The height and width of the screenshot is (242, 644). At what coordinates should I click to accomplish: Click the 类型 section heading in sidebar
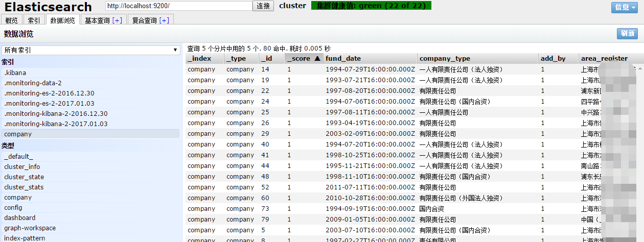pyautogui.click(x=8, y=146)
